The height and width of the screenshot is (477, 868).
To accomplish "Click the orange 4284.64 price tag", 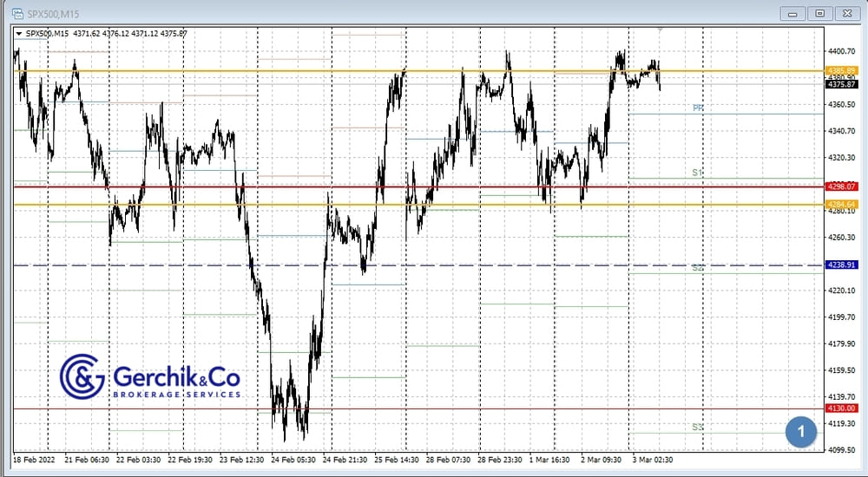I will [842, 205].
